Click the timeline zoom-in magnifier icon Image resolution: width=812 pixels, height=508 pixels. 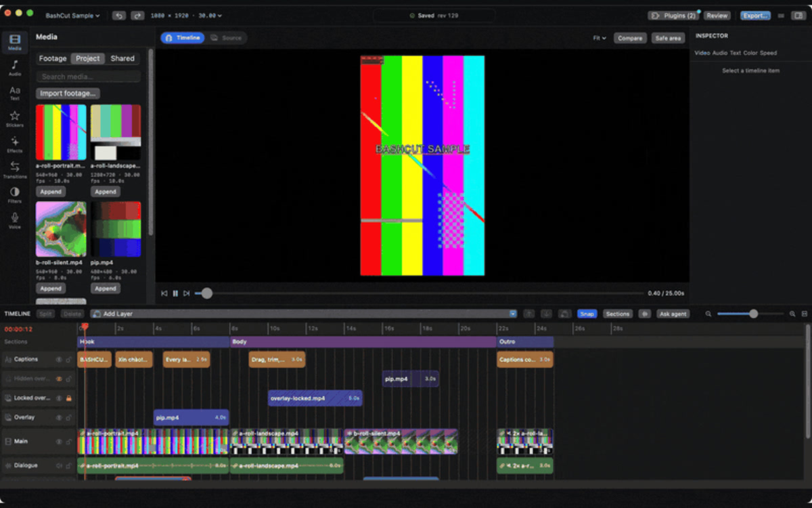792,314
